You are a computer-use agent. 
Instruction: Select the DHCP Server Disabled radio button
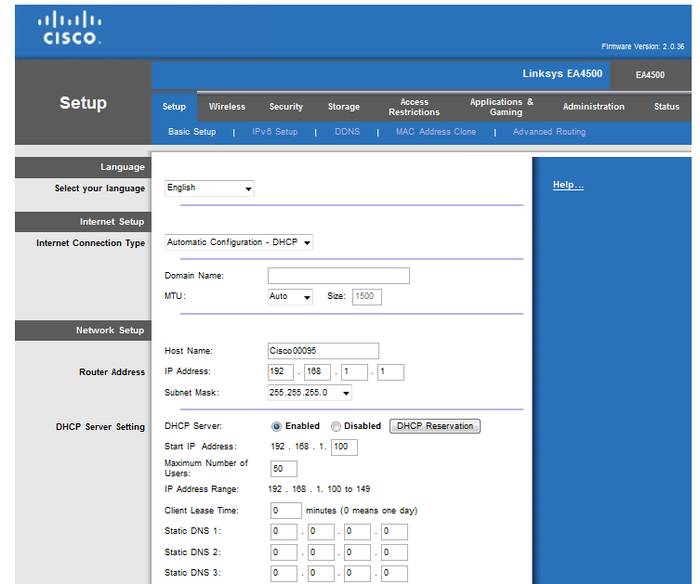point(336,427)
